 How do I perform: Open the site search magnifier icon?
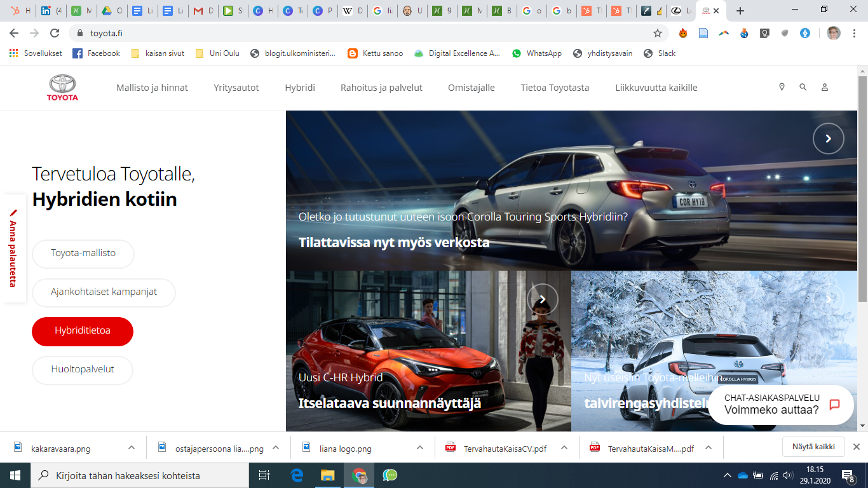803,87
